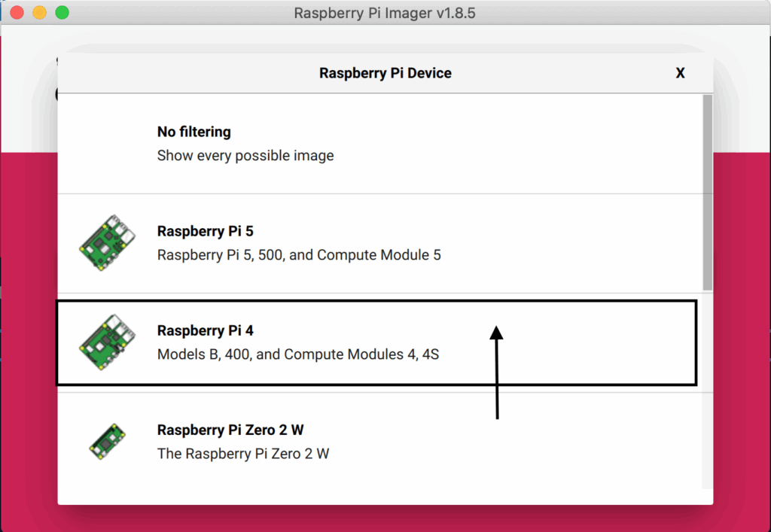Click the Raspberry Pi Zero 2 W board icon
The height and width of the screenshot is (532, 771).
click(107, 441)
